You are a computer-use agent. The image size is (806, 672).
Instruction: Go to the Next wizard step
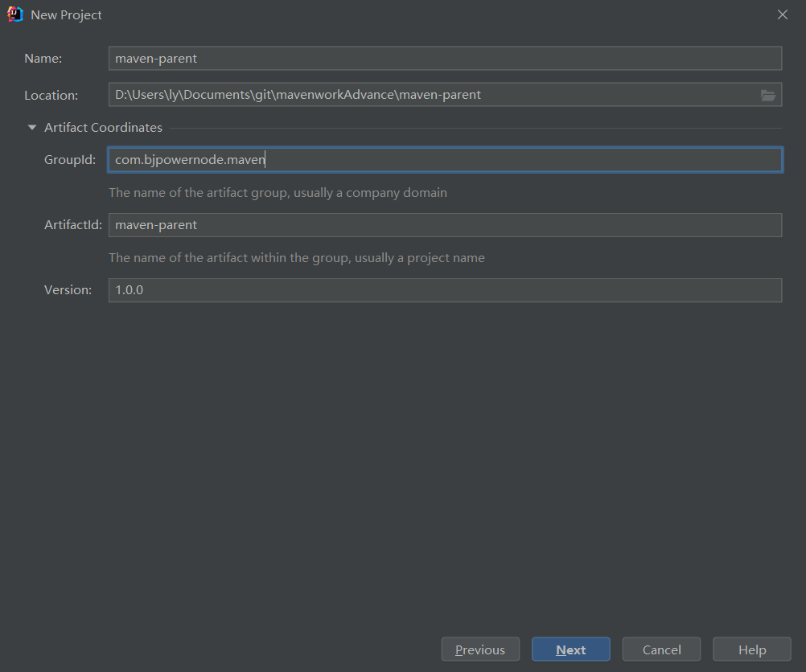coord(570,650)
